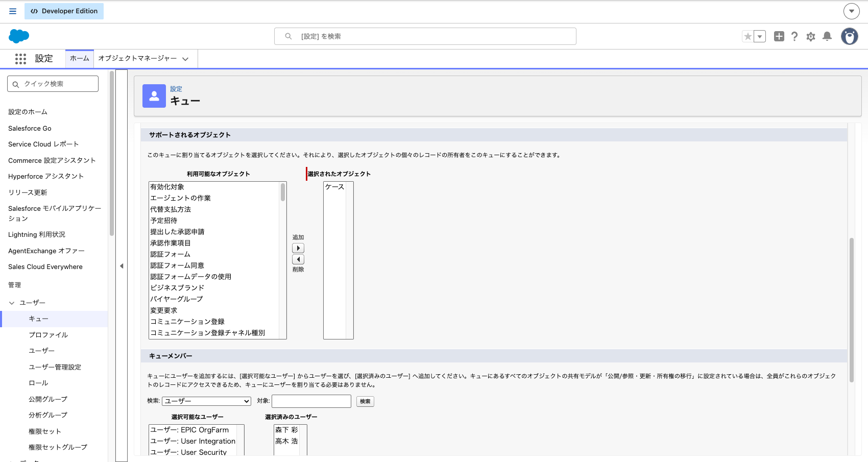Image resolution: width=868 pixels, height=462 pixels.
Task: Click the Salesforce cloud logo
Action: [19, 36]
